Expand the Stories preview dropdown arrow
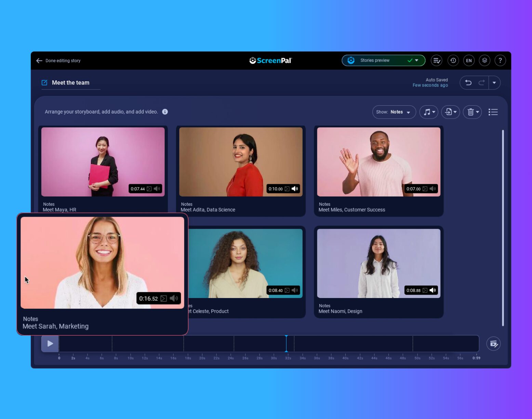The width and height of the screenshot is (532, 419). 416,60
